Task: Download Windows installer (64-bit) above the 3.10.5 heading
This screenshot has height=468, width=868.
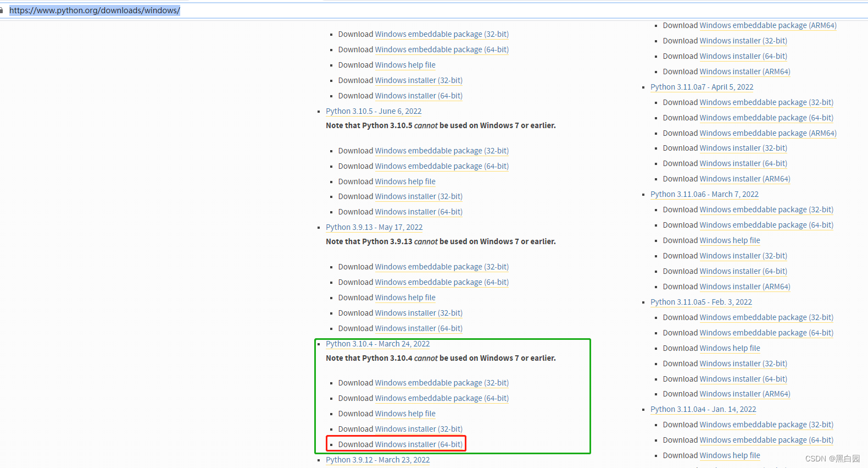Action: point(419,96)
